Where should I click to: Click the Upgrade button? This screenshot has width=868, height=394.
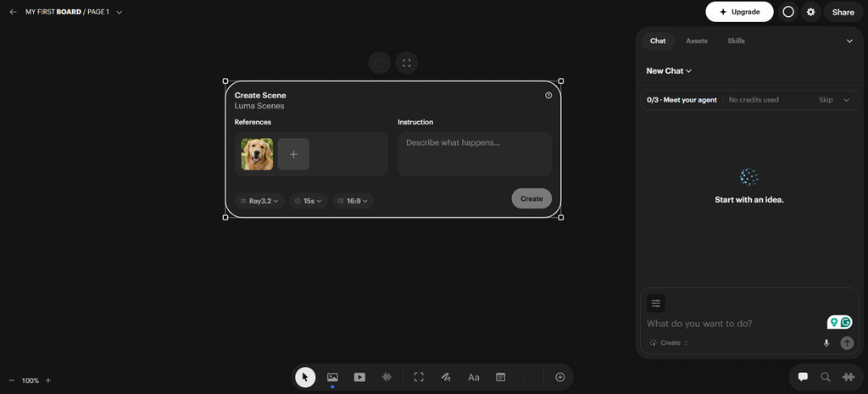[x=739, y=12]
